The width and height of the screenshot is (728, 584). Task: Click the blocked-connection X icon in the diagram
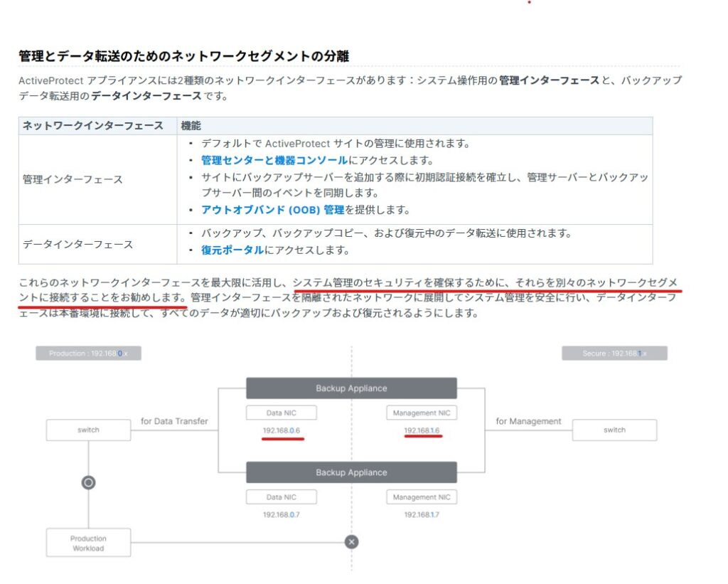[x=351, y=542]
